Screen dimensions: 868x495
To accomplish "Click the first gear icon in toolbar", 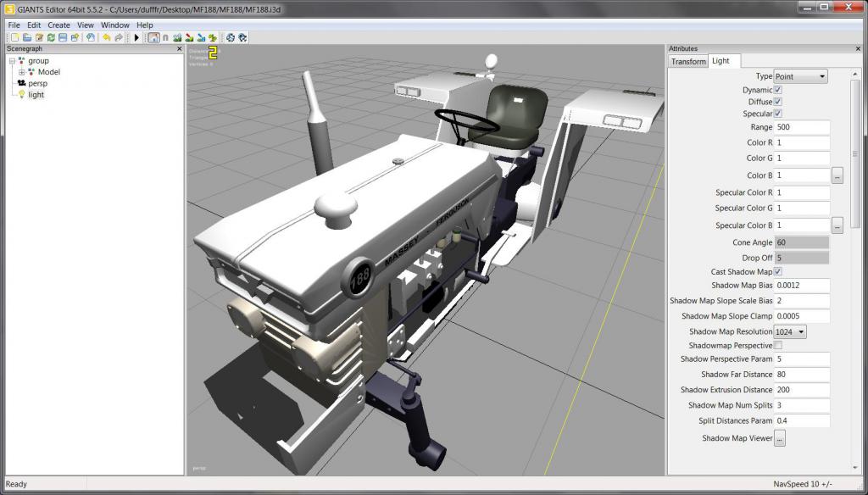I will click(x=231, y=37).
